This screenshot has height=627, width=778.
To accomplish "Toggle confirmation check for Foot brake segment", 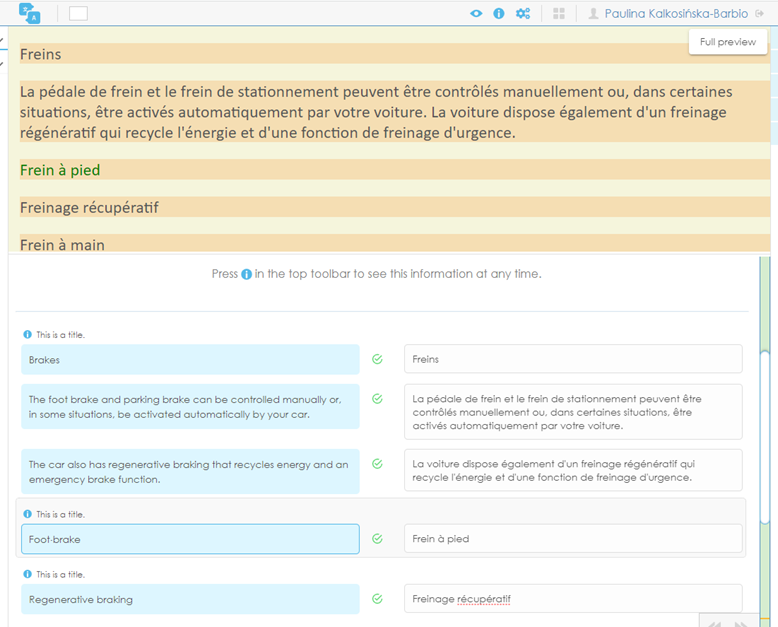I will pyautogui.click(x=377, y=539).
